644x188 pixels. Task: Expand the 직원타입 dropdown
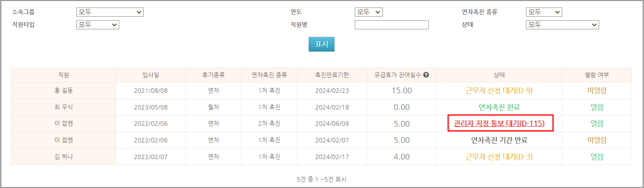tap(97, 25)
